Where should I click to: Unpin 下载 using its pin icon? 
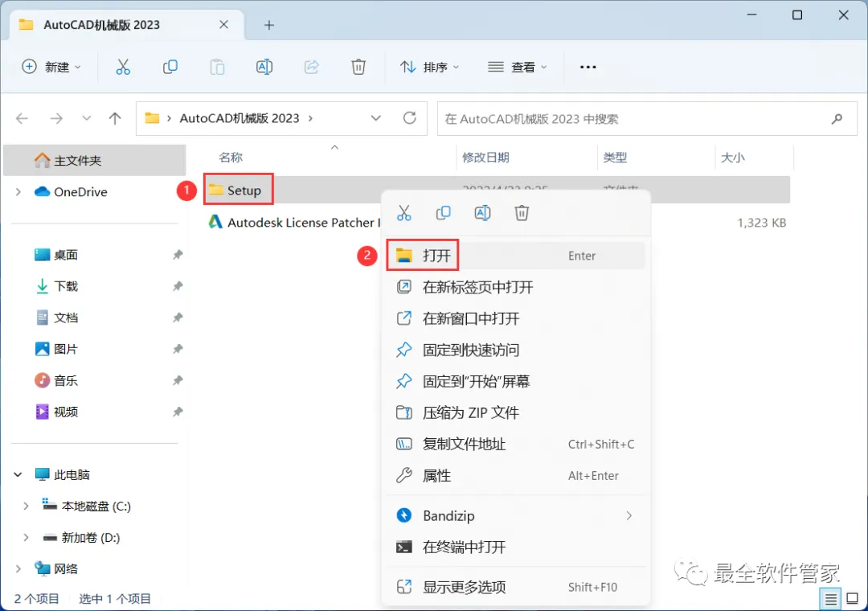pyautogui.click(x=178, y=286)
